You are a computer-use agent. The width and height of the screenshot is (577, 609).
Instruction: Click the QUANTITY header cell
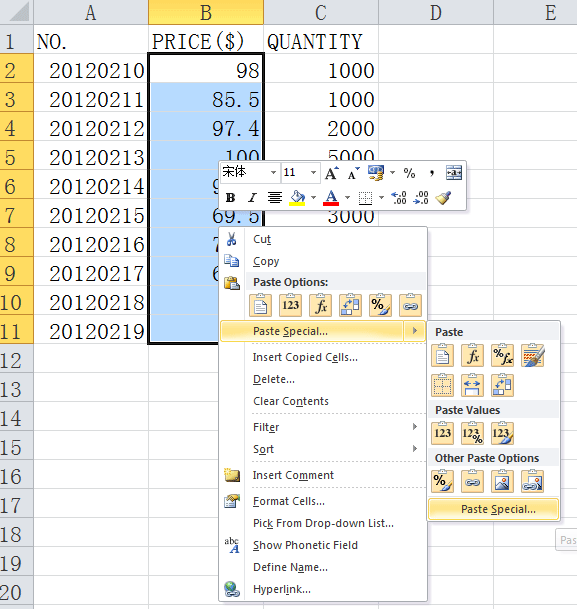(x=321, y=41)
